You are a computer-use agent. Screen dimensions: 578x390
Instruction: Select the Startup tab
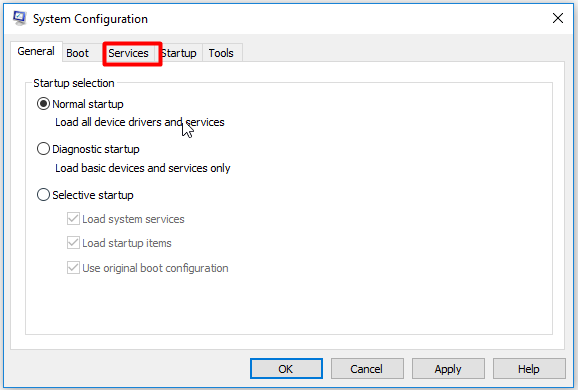pyautogui.click(x=179, y=53)
